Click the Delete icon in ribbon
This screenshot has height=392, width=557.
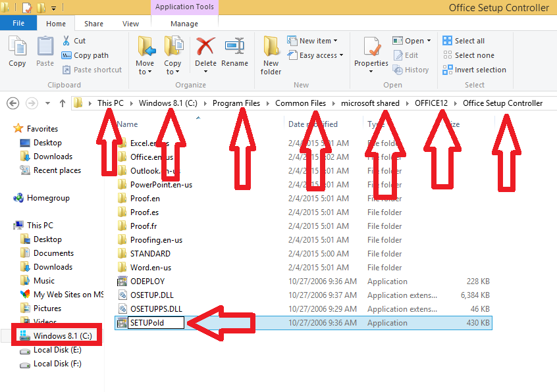(x=205, y=48)
